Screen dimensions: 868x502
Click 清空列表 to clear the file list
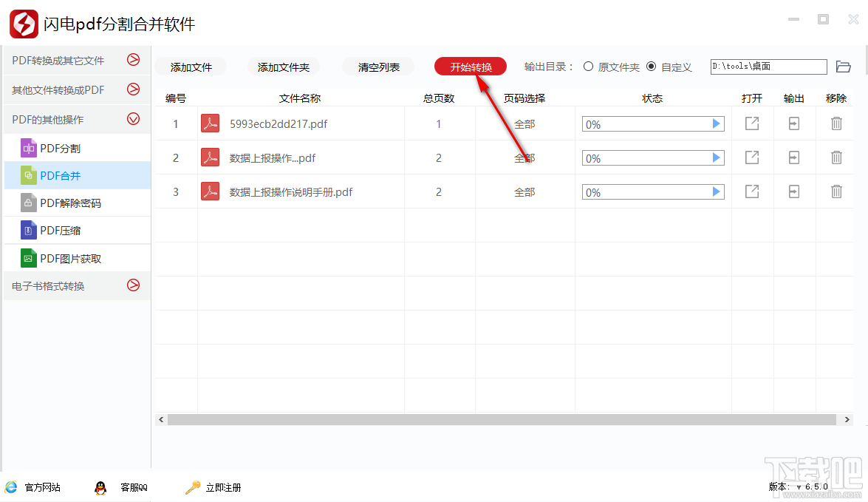pos(377,66)
